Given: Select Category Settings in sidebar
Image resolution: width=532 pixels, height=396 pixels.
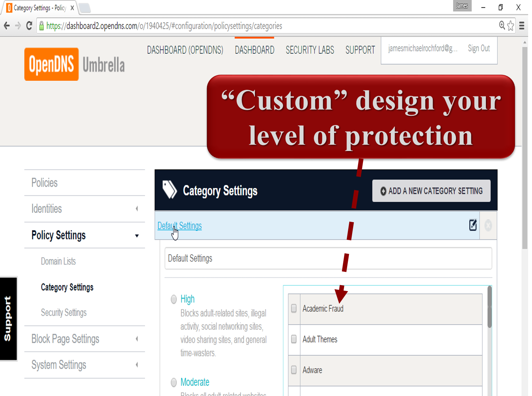Looking at the screenshot, I should (67, 287).
